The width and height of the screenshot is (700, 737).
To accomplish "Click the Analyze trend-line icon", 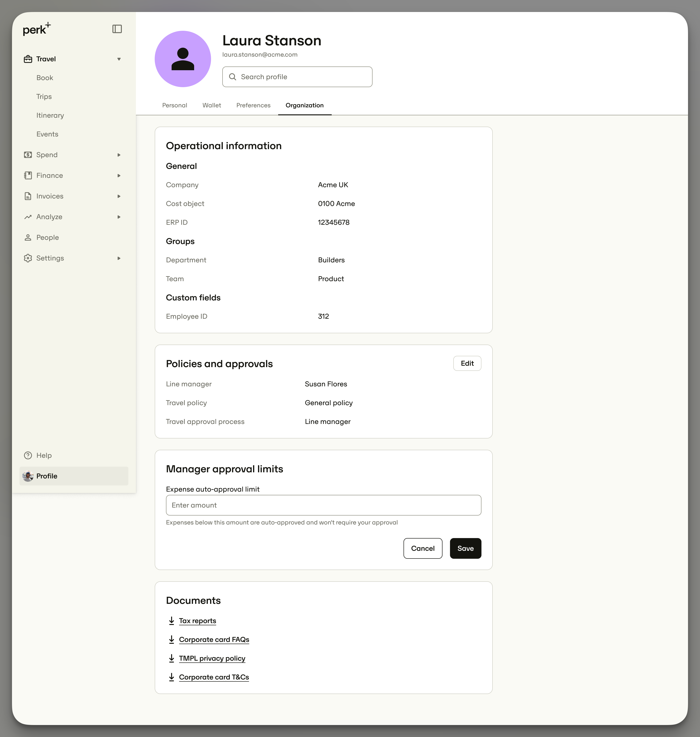I will click(28, 217).
